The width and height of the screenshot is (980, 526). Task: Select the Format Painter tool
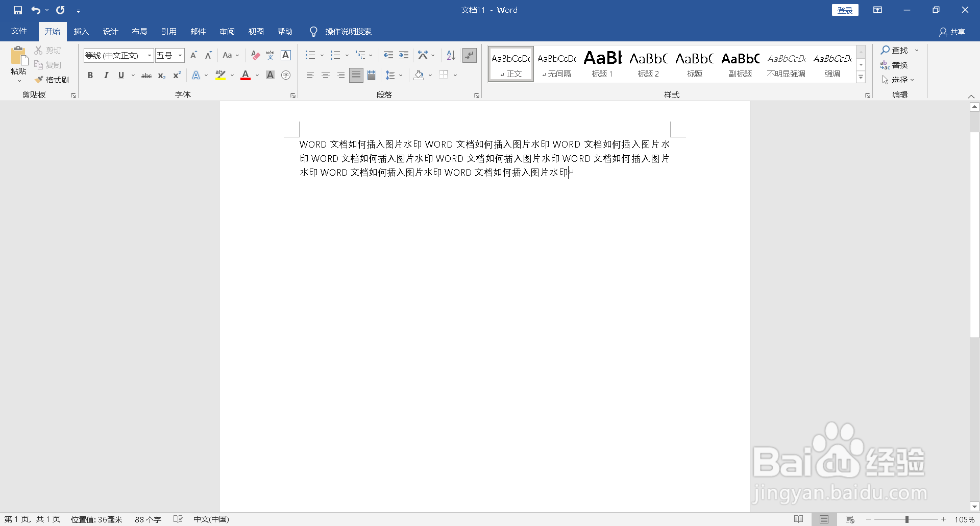click(x=52, y=80)
